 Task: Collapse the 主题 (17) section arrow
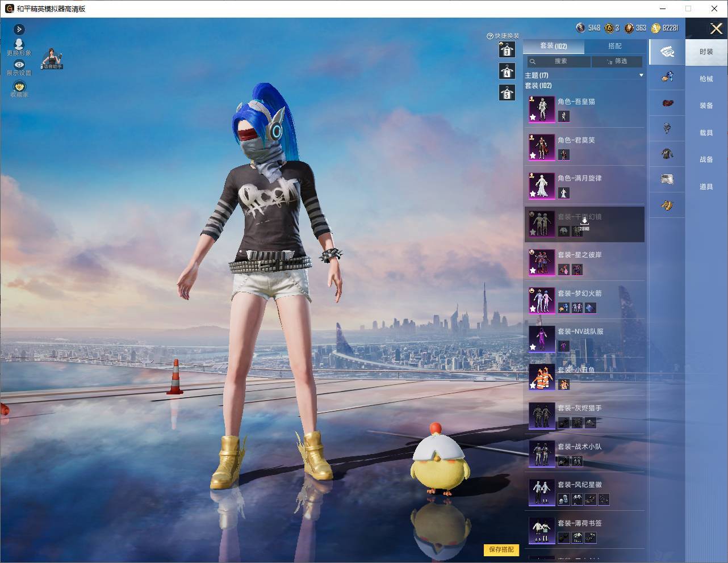pos(641,75)
